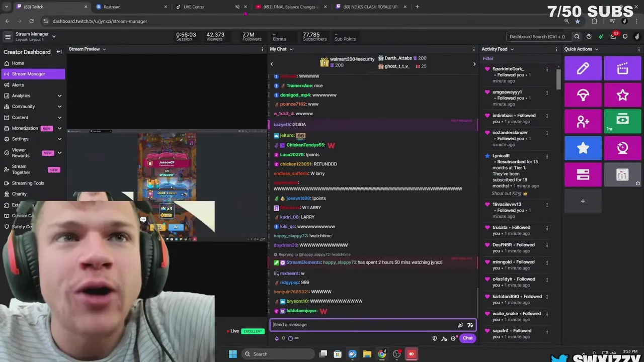Expand the Stream Preview panel dropdown
The width and height of the screenshot is (644, 362).
[104, 49]
